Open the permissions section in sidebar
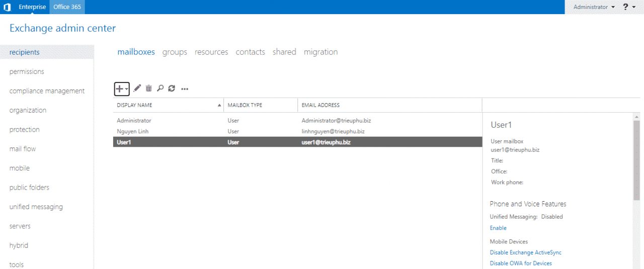644x269 pixels. (x=27, y=71)
